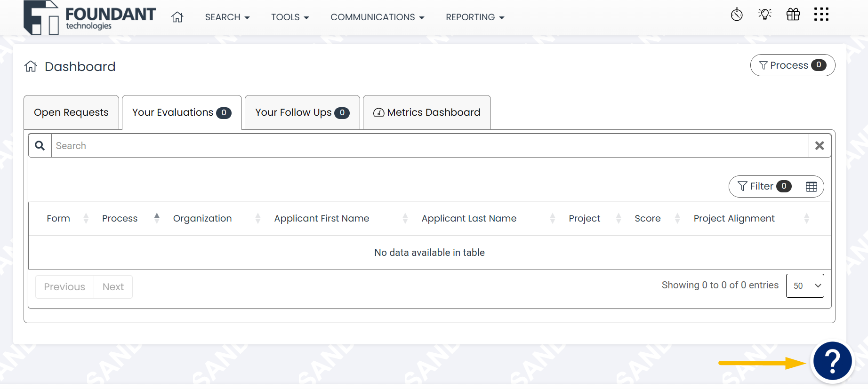868x389 pixels.
Task: Click the Dashboard page title
Action: tap(80, 67)
